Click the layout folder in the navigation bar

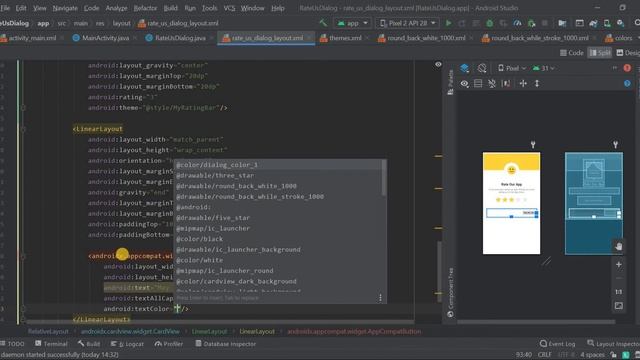pyautogui.click(x=121, y=23)
